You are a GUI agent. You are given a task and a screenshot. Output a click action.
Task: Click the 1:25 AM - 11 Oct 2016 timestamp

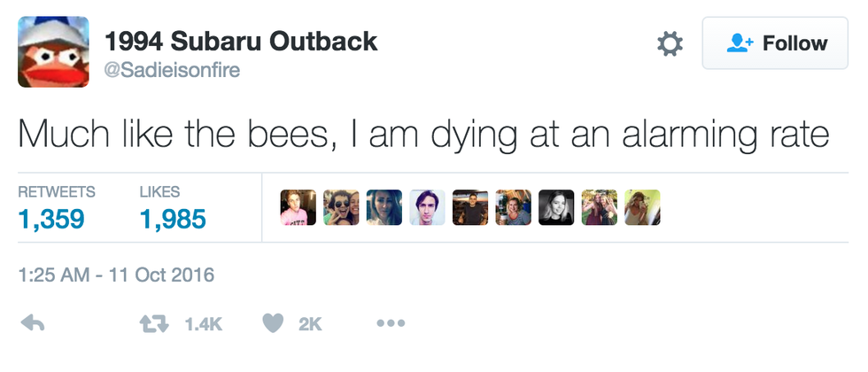point(116,275)
